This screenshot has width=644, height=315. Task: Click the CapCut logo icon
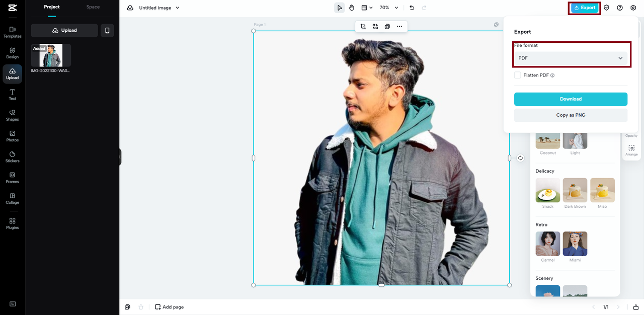click(x=13, y=8)
